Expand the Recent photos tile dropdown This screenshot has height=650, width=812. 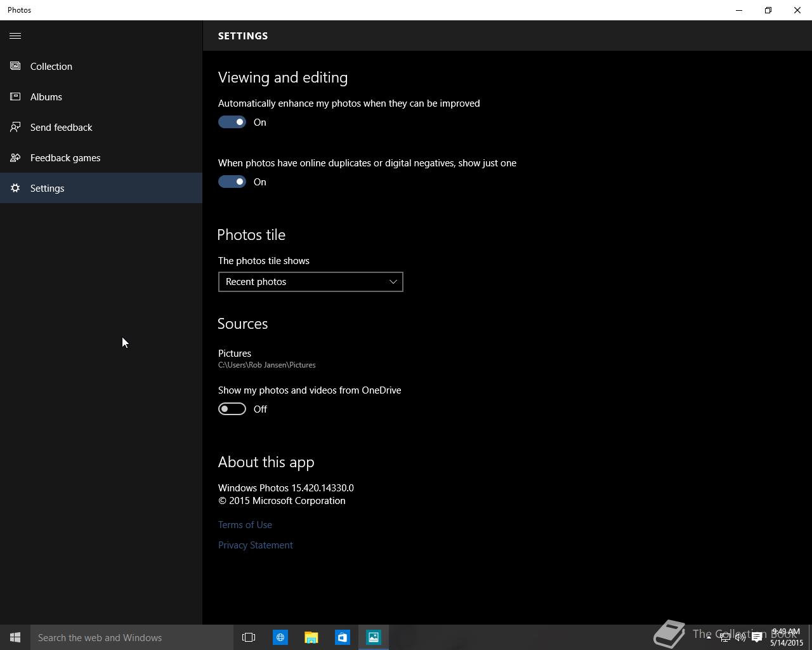pos(311,282)
